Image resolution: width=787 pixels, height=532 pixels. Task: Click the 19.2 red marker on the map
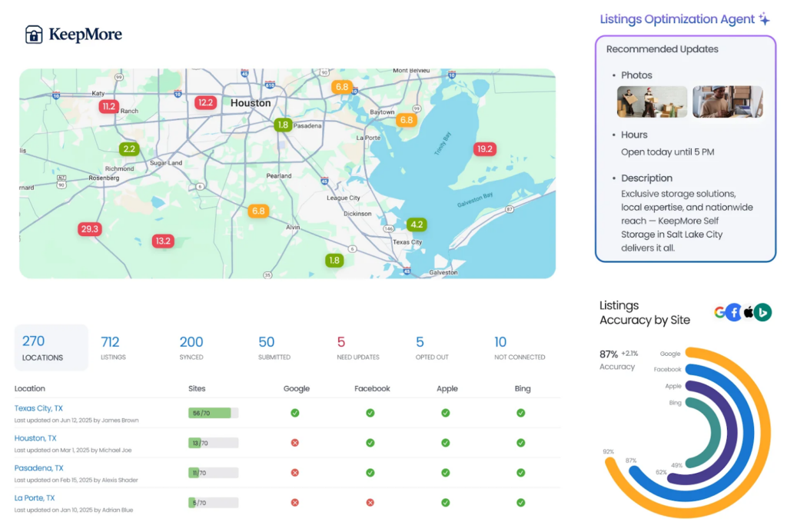click(x=484, y=148)
